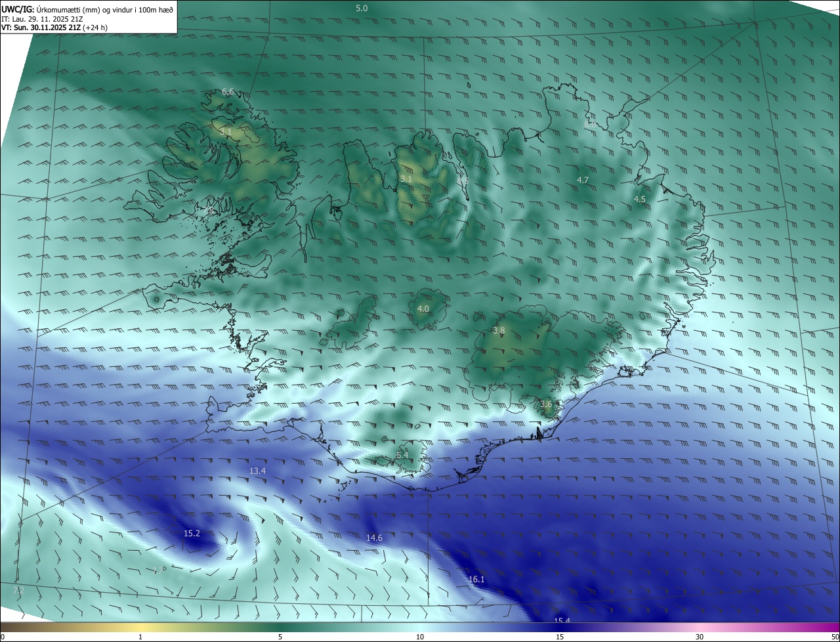Image resolution: width=840 pixels, height=642 pixels.
Task: Click the 5.0 value at the map top
Action: coord(362,8)
